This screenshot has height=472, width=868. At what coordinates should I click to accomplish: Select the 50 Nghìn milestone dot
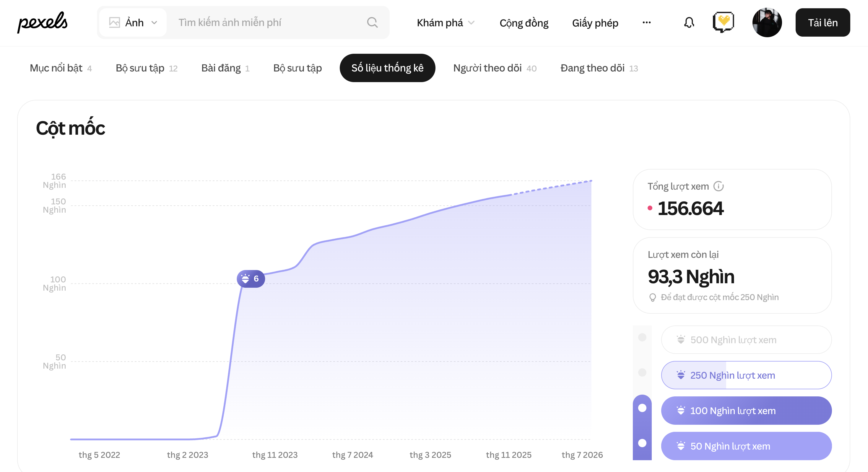coord(642,443)
